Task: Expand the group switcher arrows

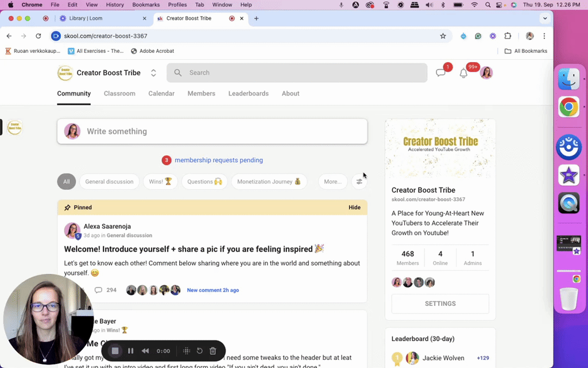Action: (153, 73)
